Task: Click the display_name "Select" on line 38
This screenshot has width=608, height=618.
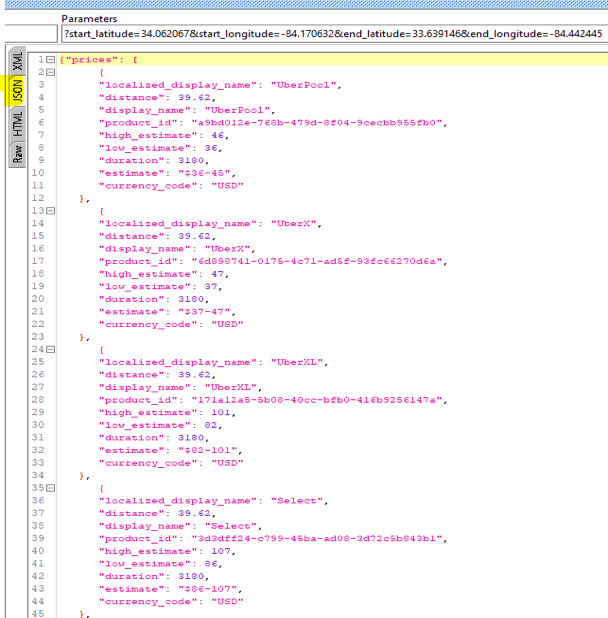Action: [x=231, y=527]
